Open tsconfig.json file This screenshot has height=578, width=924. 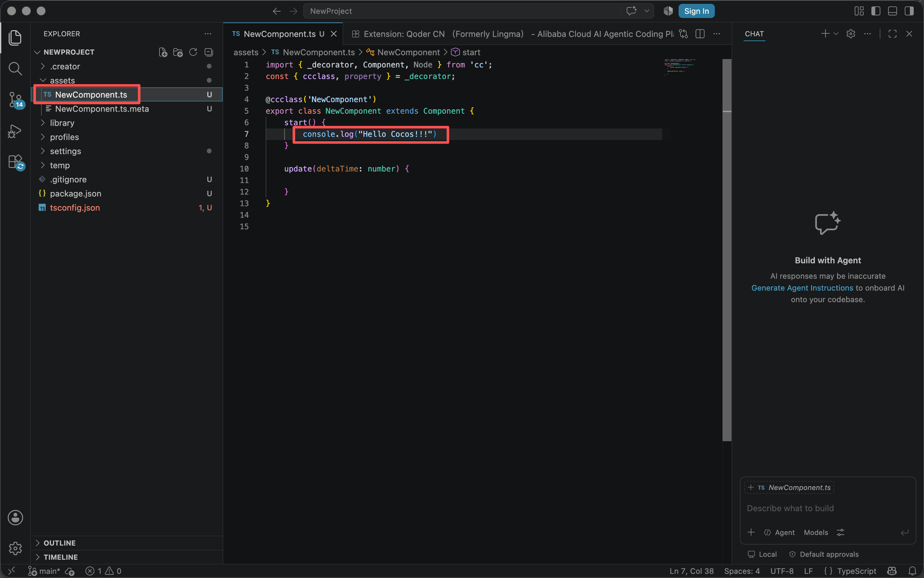point(126,207)
